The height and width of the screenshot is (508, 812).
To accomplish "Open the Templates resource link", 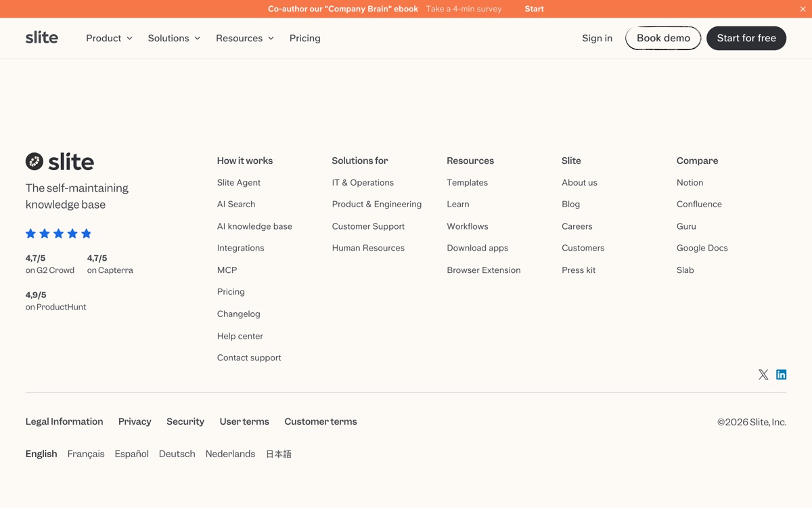I will pyautogui.click(x=468, y=182).
